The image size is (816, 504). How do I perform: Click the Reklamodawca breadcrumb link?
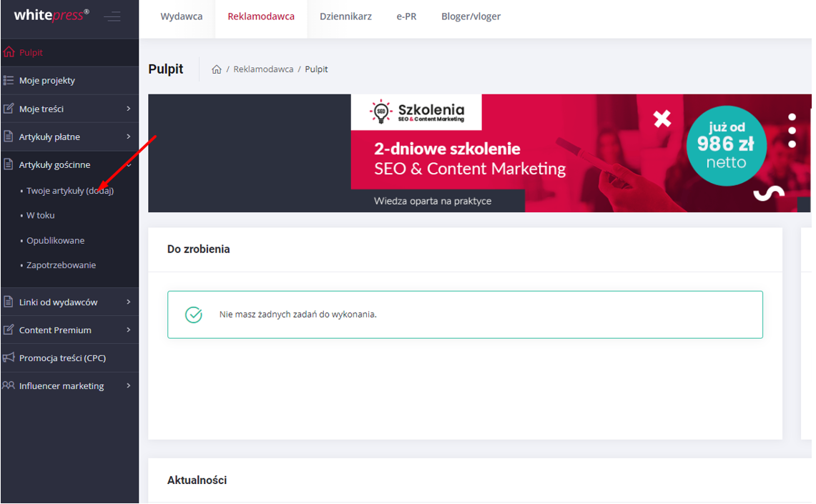[x=263, y=69]
